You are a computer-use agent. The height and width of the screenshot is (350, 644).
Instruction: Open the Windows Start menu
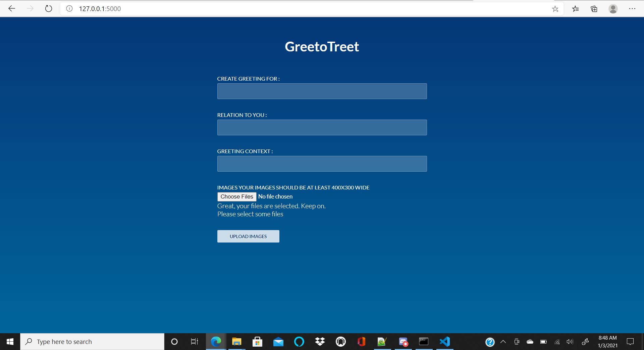10,342
